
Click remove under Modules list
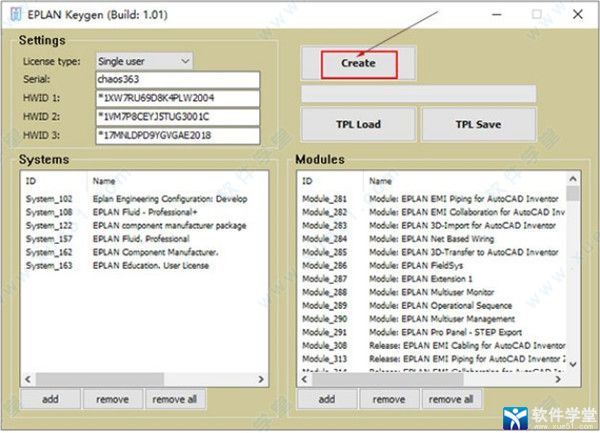tap(389, 399)
